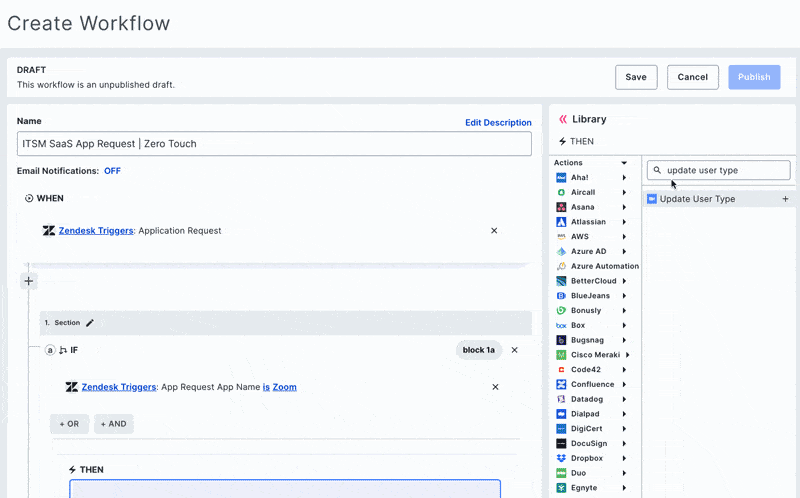Viewport: 800px width, 498px height.
Task: Expand the Dropbox actions arrow
Action: (624, 459)
